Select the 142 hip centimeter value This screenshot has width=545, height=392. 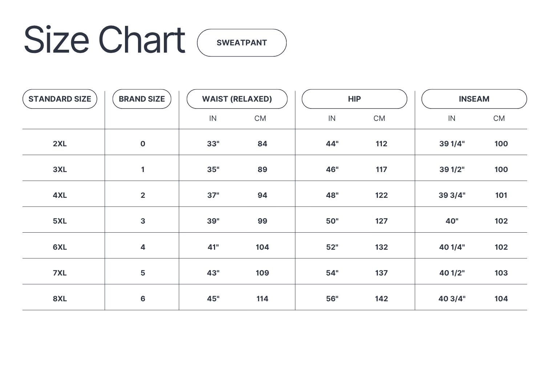coord(381,299)
